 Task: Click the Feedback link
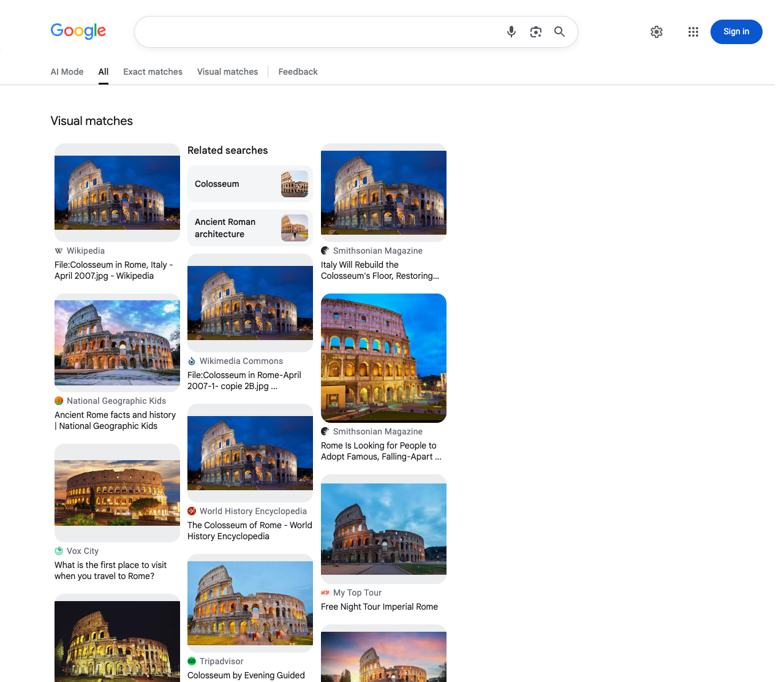pos(298,72)
